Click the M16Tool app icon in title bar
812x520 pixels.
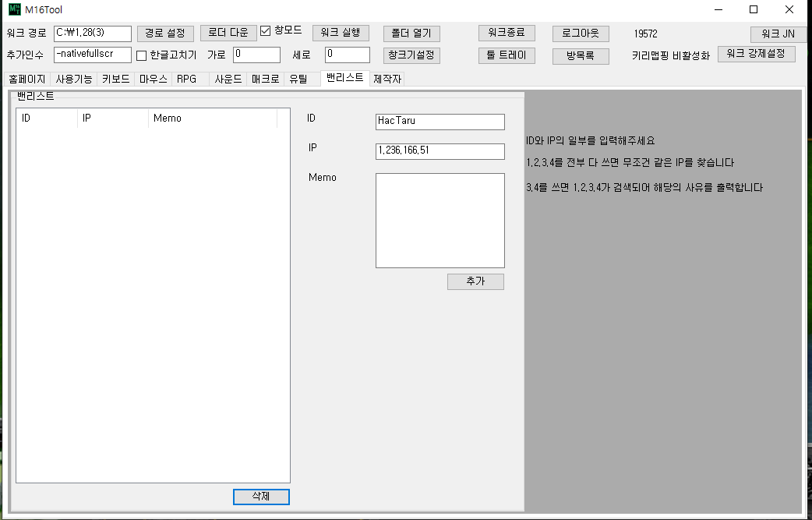coord(15,10)
